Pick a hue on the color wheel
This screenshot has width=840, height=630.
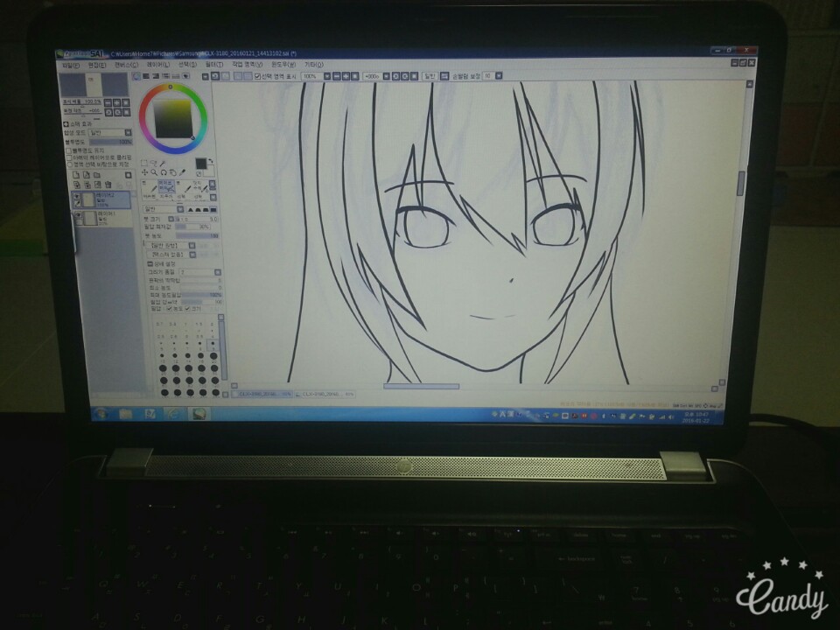point(171,87)
